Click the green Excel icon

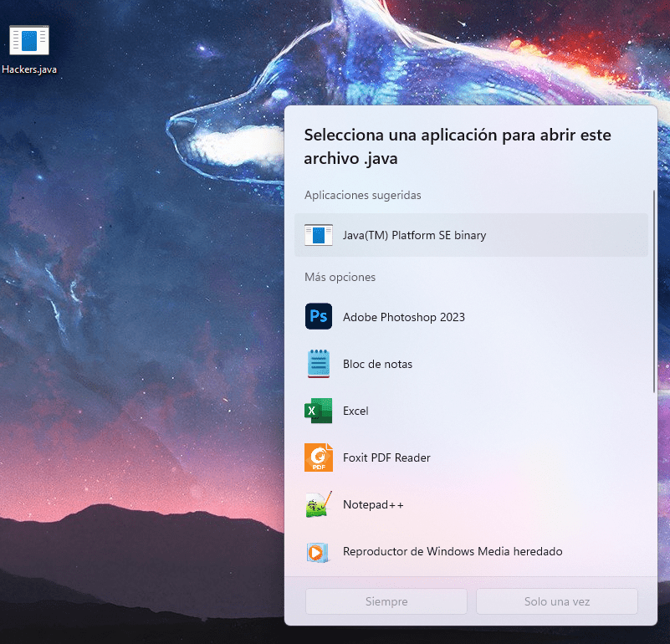pos(319,411)
